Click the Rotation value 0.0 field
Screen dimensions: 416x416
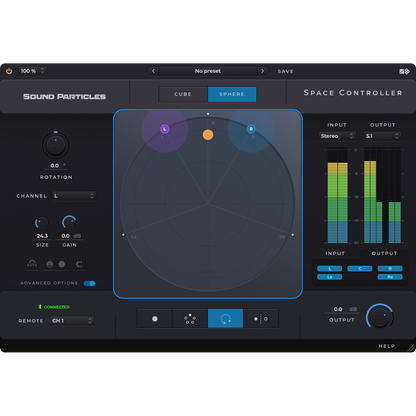pos(55,166)
